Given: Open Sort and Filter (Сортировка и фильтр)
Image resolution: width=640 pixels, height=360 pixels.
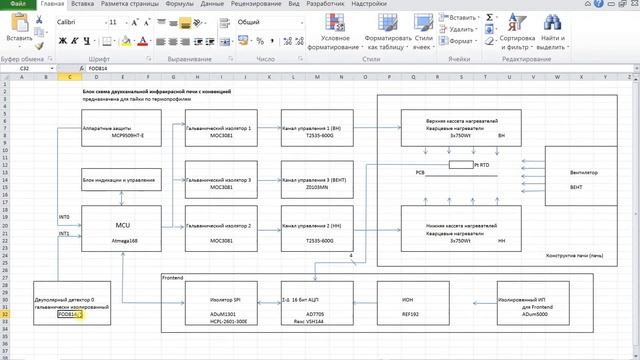Looking at the screenshot, I should (x=517, y=31).
